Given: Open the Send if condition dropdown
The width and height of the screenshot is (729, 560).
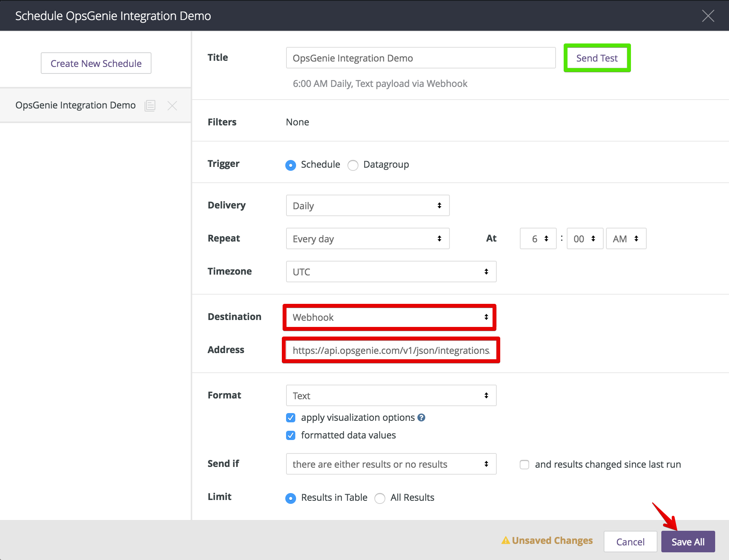Looking at the screenshot, I should point(391,464).
